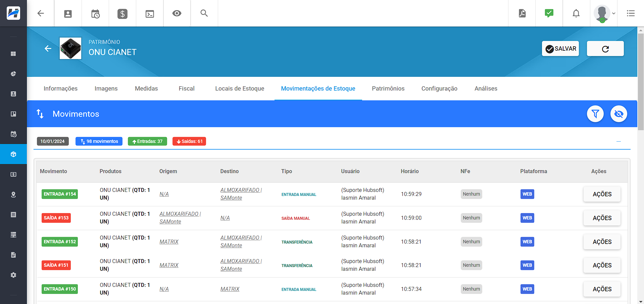Open AÇÕES for ENTRADA #152
The image size is (644, 304).
(602, 242)
